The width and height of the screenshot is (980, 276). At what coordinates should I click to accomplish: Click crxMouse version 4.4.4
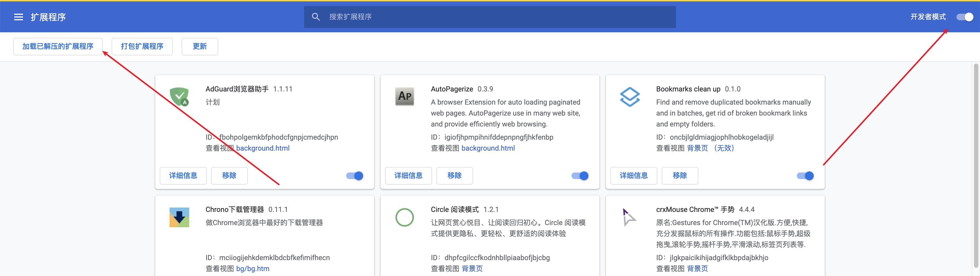click(x=747, y=210)
